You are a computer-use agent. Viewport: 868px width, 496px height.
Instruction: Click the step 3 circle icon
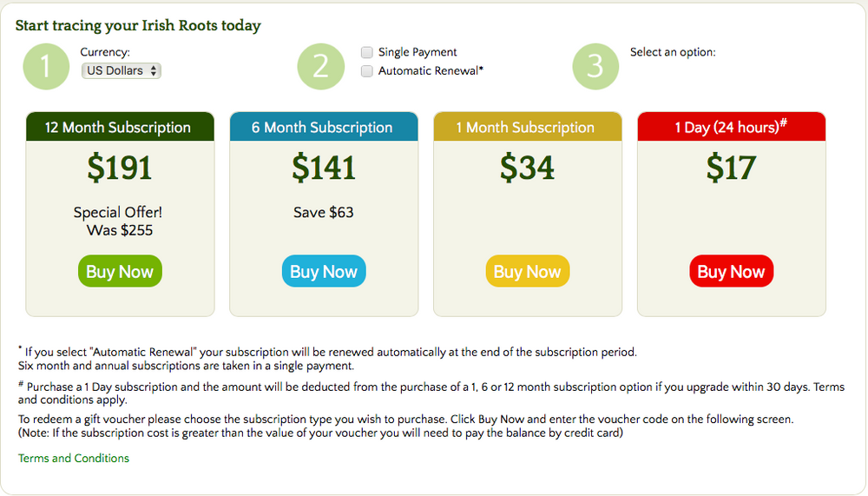595,67
